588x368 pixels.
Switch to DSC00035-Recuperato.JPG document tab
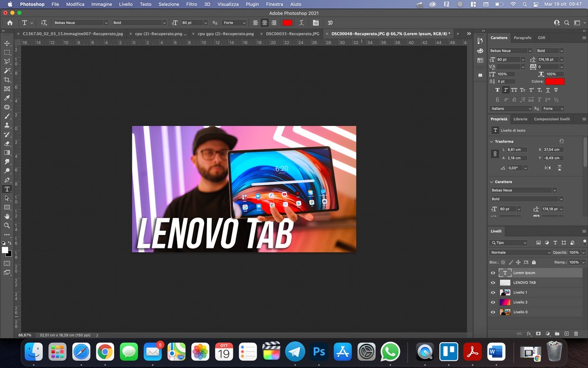coord(292,34)
